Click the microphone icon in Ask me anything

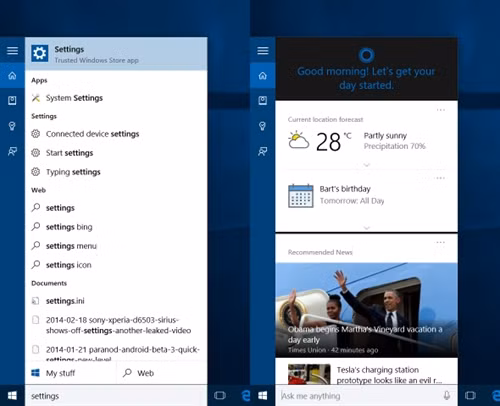[x=447, y=396]
